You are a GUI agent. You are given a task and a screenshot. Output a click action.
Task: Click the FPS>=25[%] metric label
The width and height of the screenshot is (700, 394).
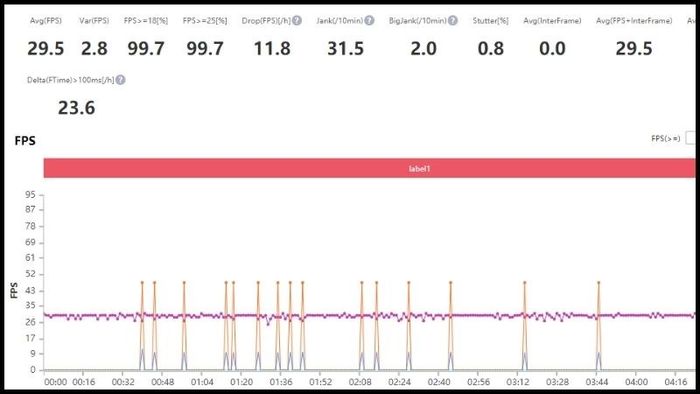pos(205,21)
